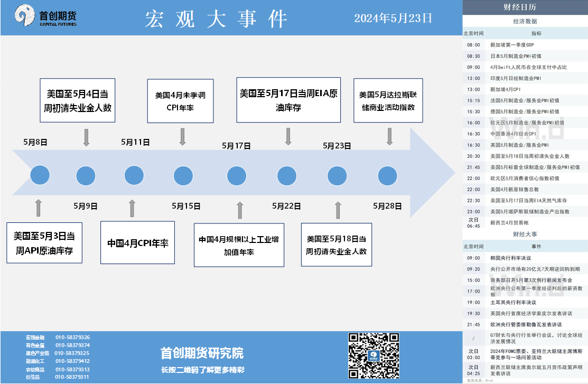588x384 pixels.
Task: Click the 欧元区5月制造业/服务业PMI初值 row
Action: coord(525,123)
